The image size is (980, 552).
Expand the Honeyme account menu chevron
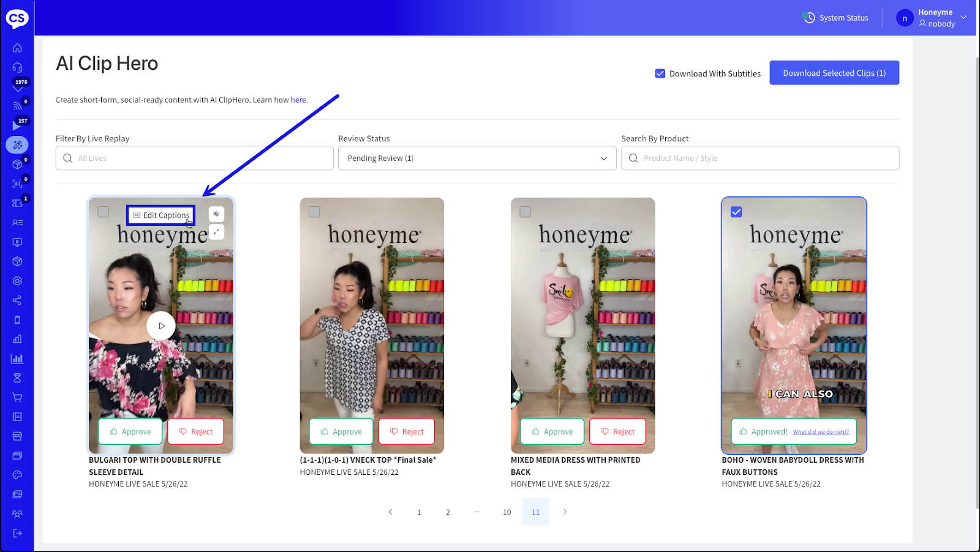(x=963, y=17)
